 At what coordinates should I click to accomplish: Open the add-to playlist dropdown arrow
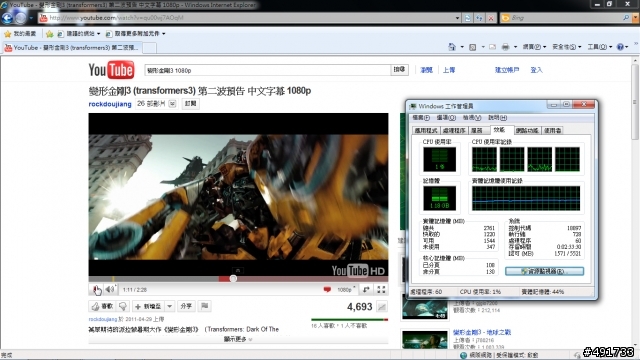coord(169,306)
